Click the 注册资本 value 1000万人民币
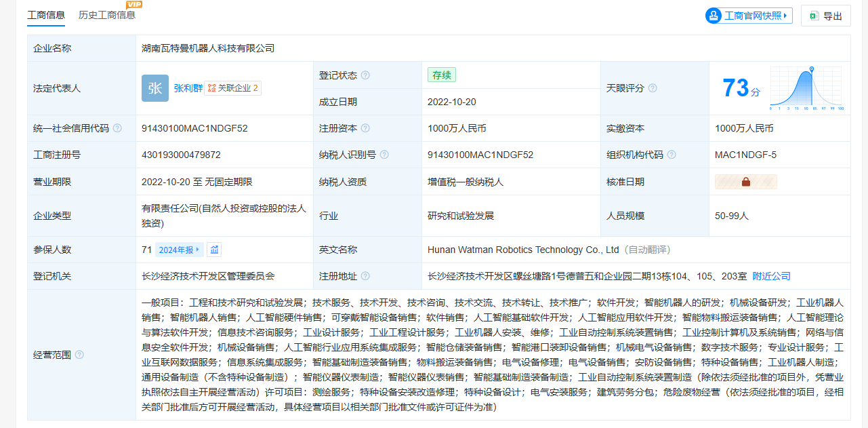868x428 pixels. pos(457,128)
